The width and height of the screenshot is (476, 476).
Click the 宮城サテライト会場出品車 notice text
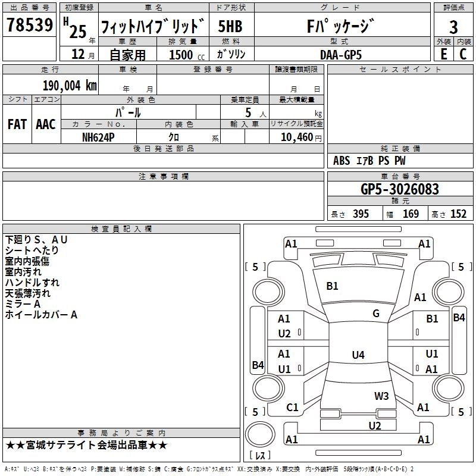pyautogui.click(x=86, y=445)
